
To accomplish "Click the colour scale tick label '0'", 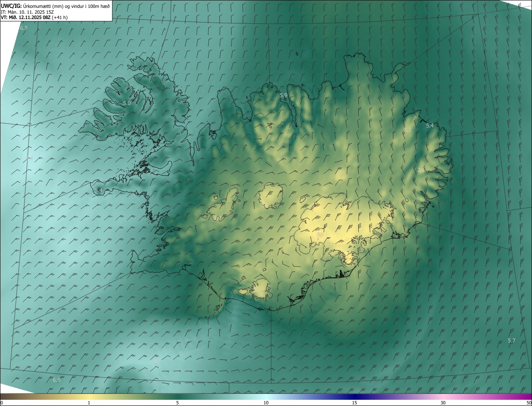I will (2, 403).
